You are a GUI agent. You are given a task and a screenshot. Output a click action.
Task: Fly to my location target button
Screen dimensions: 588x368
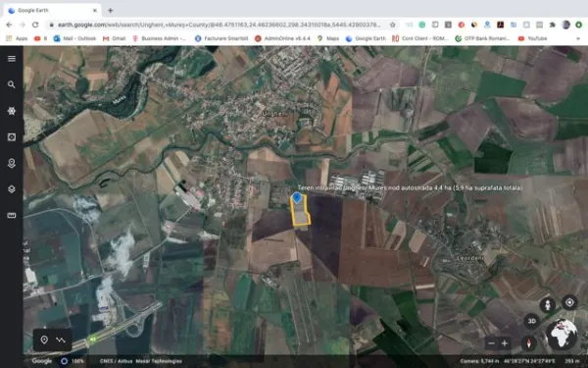tap(569, 302)
